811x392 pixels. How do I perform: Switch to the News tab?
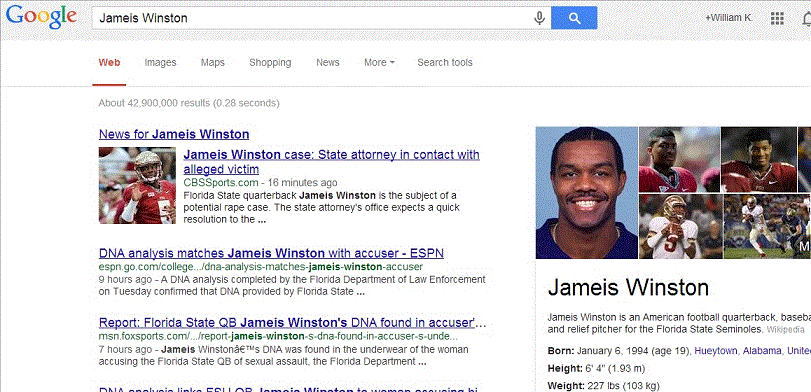[327, 63]
